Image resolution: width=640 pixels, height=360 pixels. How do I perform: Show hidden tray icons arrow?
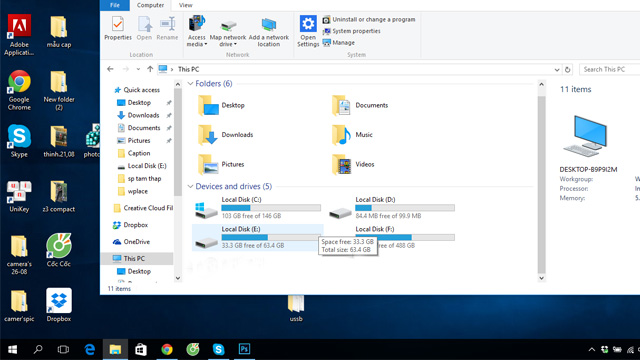pos(591,350)
